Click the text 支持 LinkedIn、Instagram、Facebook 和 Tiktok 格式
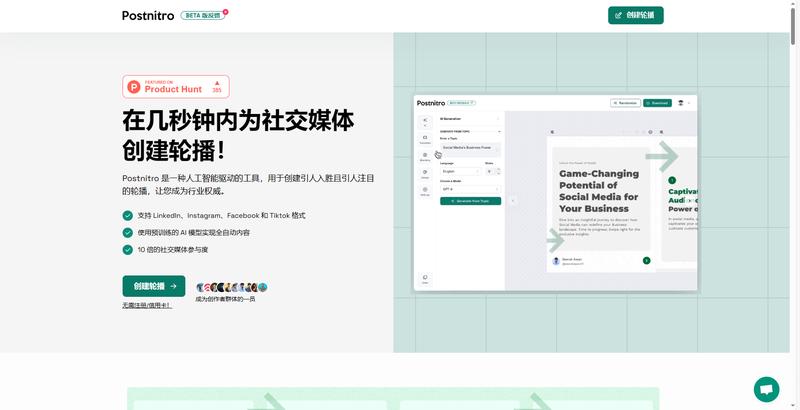The height and width of the screenshot is (410, 800). 221,216
